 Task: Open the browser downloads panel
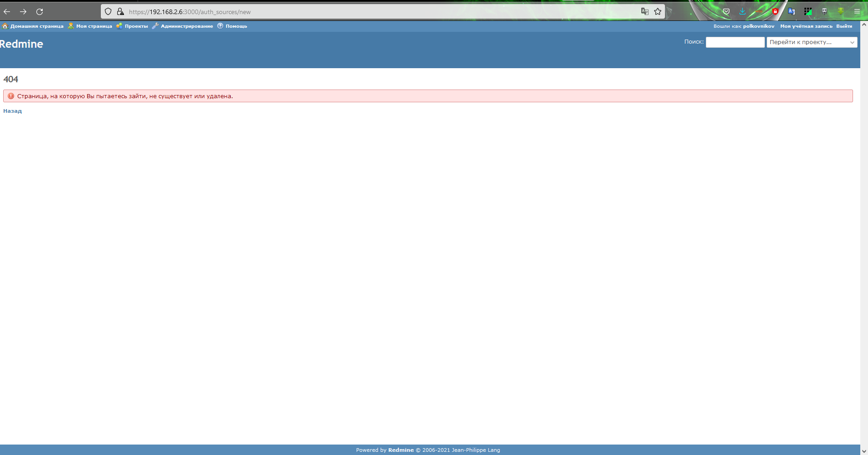(742, 11)
